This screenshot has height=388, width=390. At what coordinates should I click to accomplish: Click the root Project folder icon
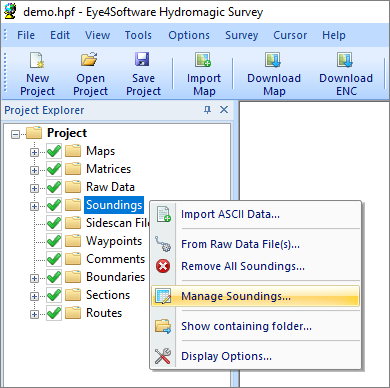pos(34,133)
